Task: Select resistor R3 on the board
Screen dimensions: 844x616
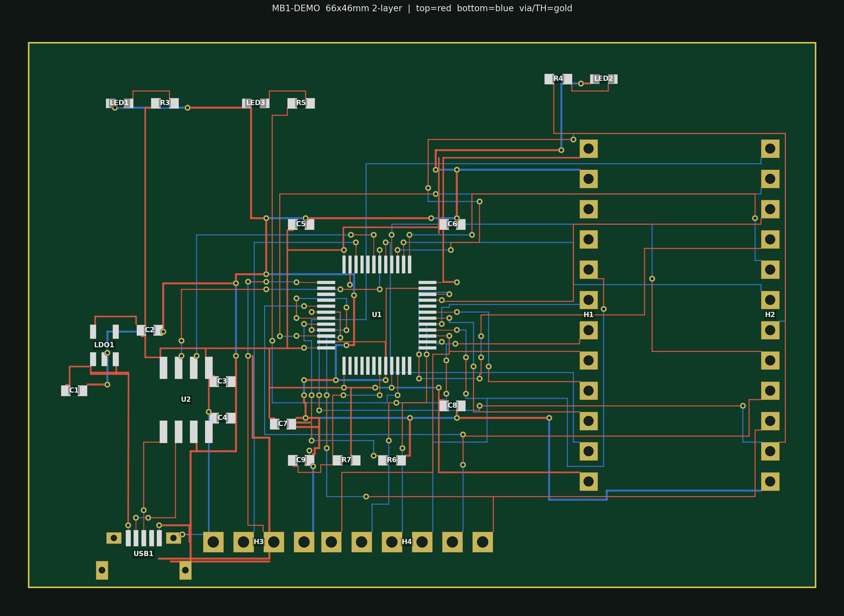Action: (165, 103)
